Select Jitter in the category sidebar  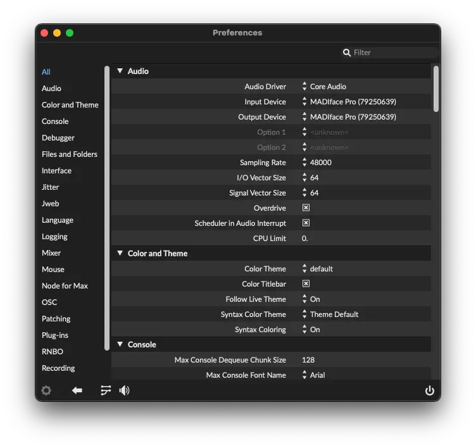point(51,187)
